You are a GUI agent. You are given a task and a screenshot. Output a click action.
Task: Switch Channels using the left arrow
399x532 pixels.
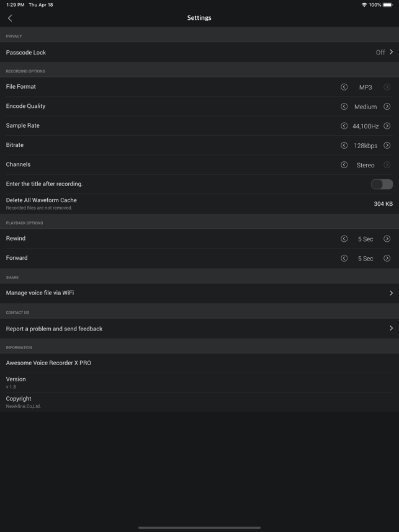[344, 165]
